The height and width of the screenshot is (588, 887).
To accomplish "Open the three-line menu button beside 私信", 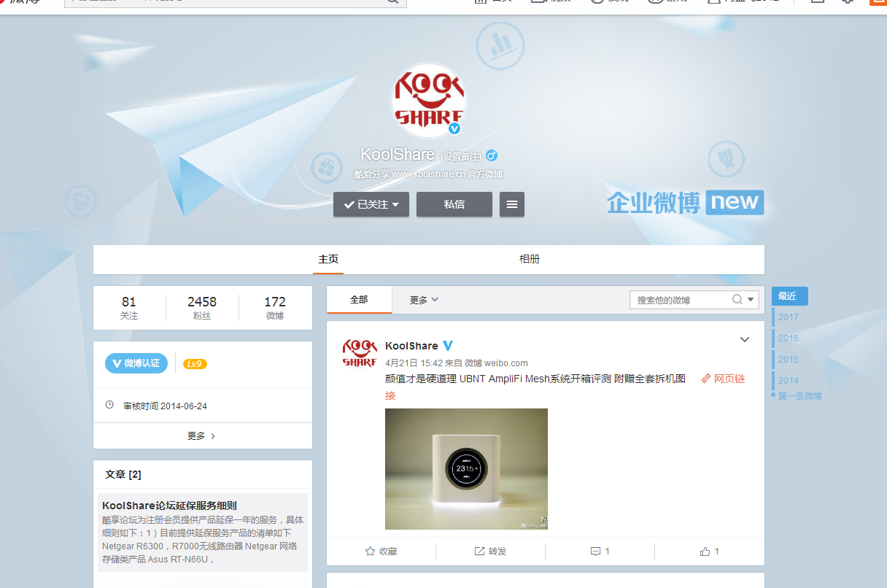I will (512, 204).
